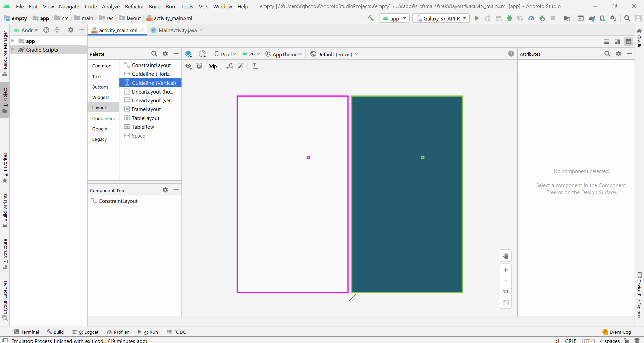644x343 pixels.
Task: Open Resource Manager side panel
Action: click(5, 53)
